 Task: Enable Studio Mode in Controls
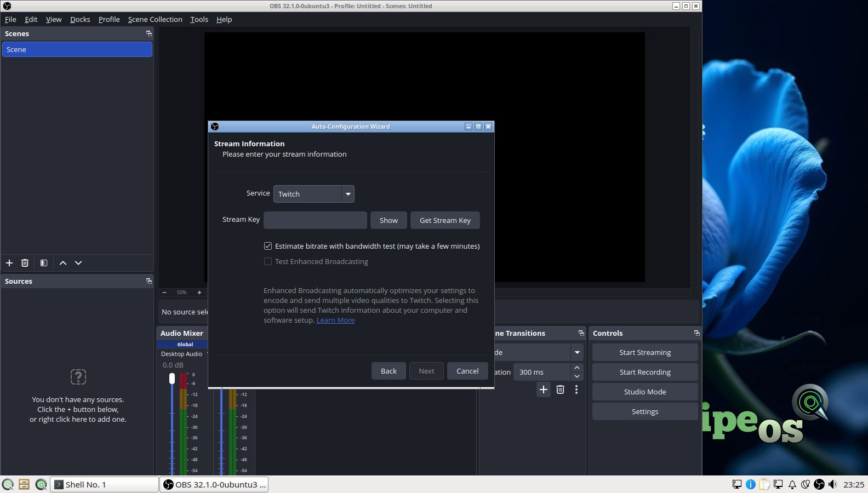645,392
